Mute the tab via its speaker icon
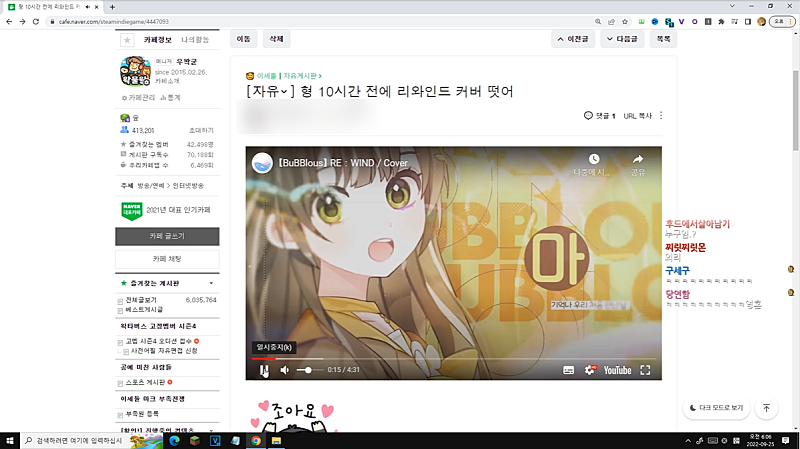The height and width of the screenshot is (449, 800). (x=88, y=7)
